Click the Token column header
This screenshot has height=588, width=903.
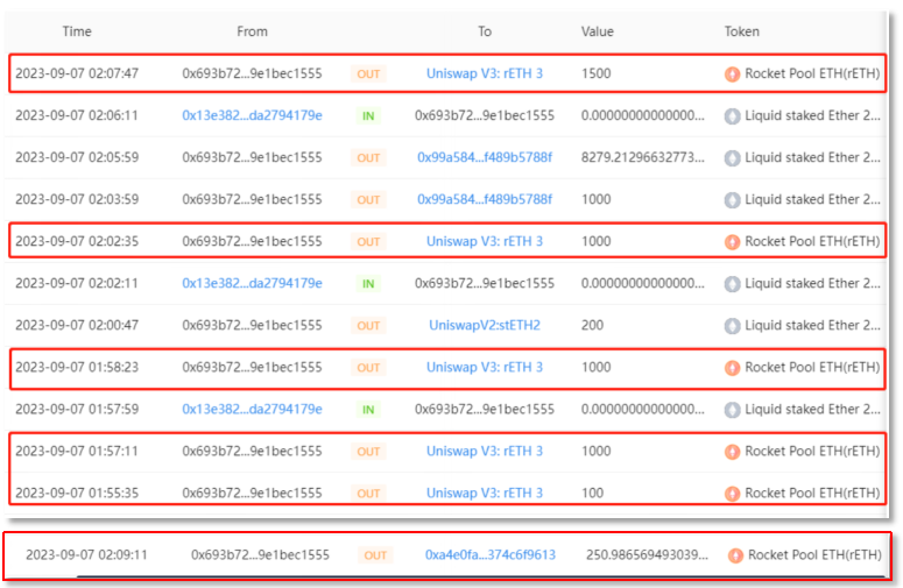pos(742,31)
